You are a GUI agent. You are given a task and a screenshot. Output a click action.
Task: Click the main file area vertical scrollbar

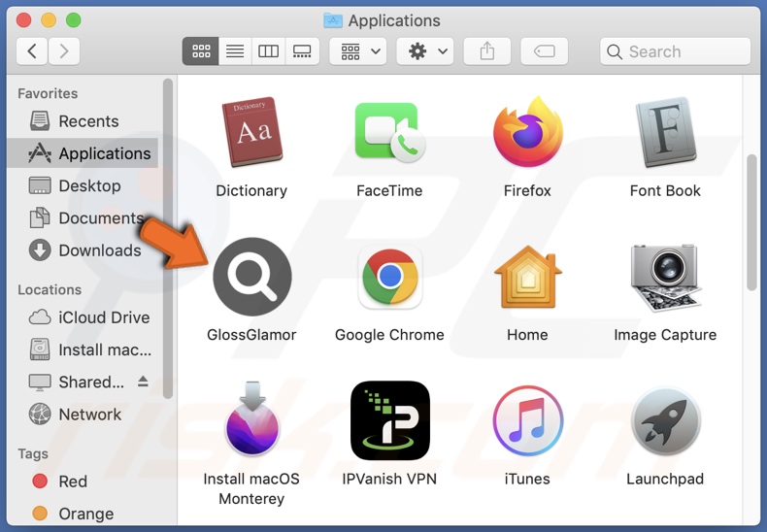tap(751, 222)
